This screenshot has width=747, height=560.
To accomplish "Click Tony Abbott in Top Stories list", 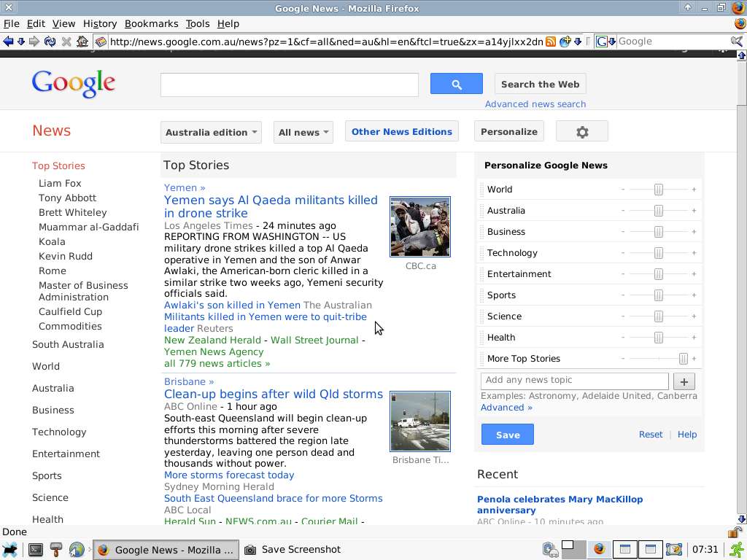I will coord(67,198).
